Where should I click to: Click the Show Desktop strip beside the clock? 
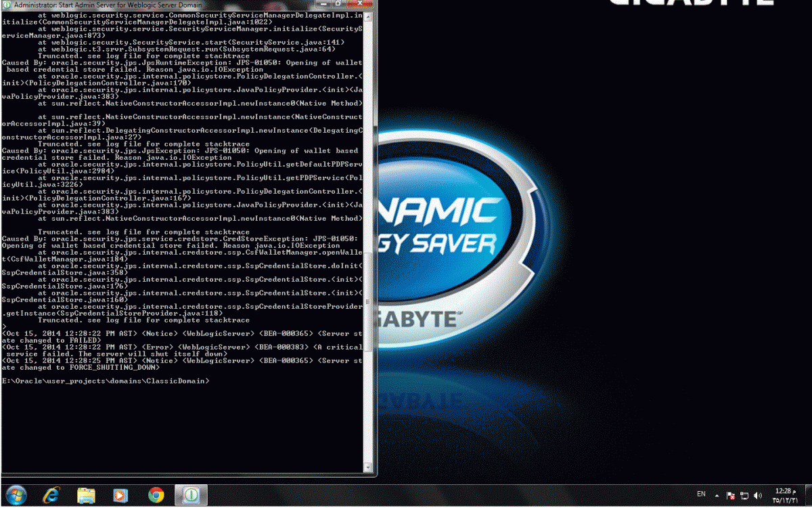tap(808, 495)
